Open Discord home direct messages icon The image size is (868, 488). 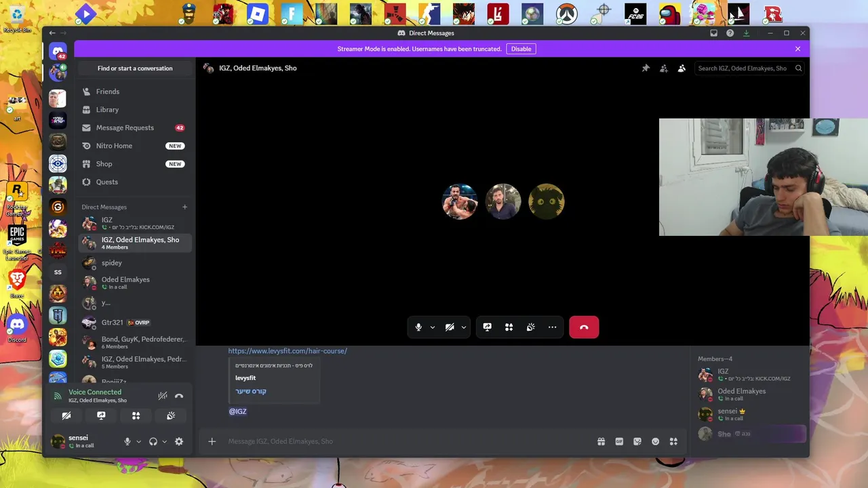[58, 52]
